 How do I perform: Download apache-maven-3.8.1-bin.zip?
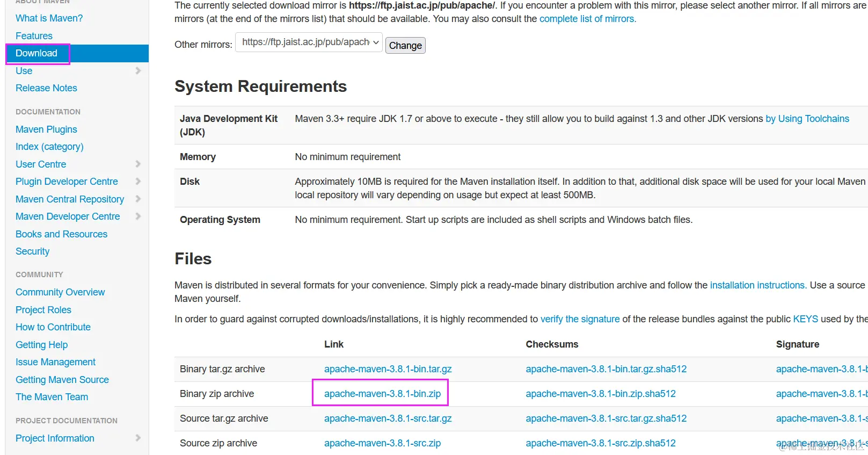coord(382,394)
